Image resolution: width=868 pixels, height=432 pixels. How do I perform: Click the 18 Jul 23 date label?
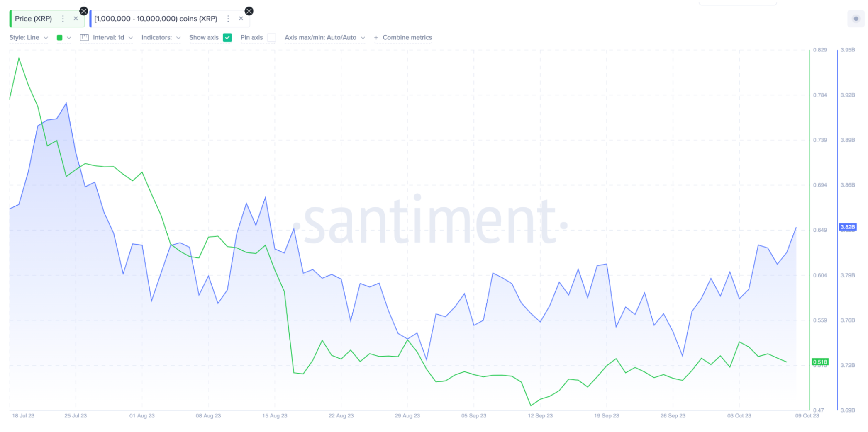click(23, 416)
